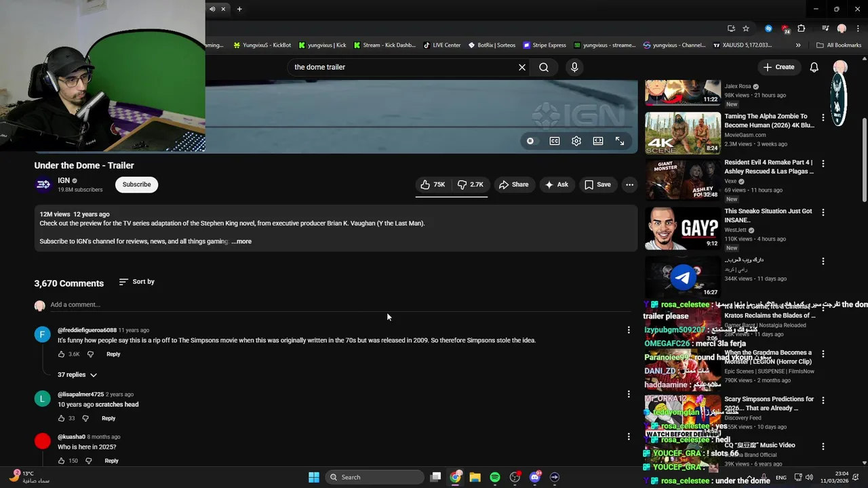868x488 pixels.
Task: Toggle autoplay switch in the video player
Action: [x=530, y=141]
